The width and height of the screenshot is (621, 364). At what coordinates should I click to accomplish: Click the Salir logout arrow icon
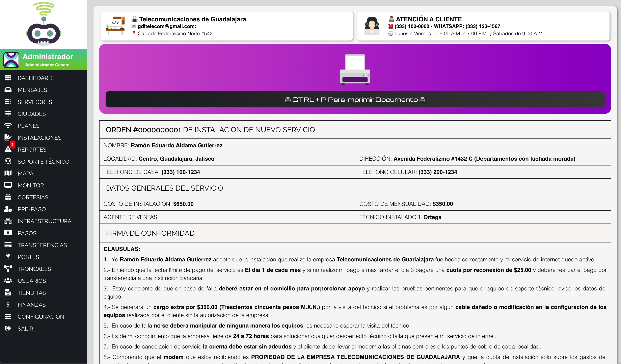(x=8, y=328)
